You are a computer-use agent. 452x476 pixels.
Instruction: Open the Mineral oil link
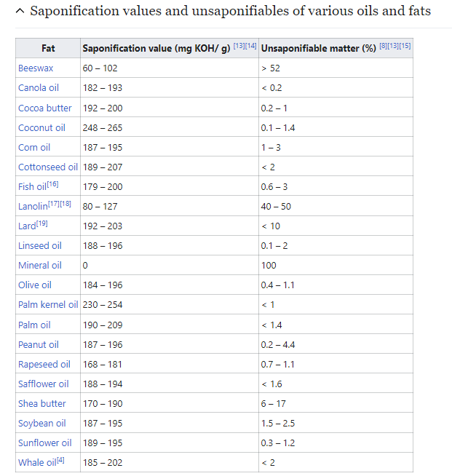[x=40, y=266]
